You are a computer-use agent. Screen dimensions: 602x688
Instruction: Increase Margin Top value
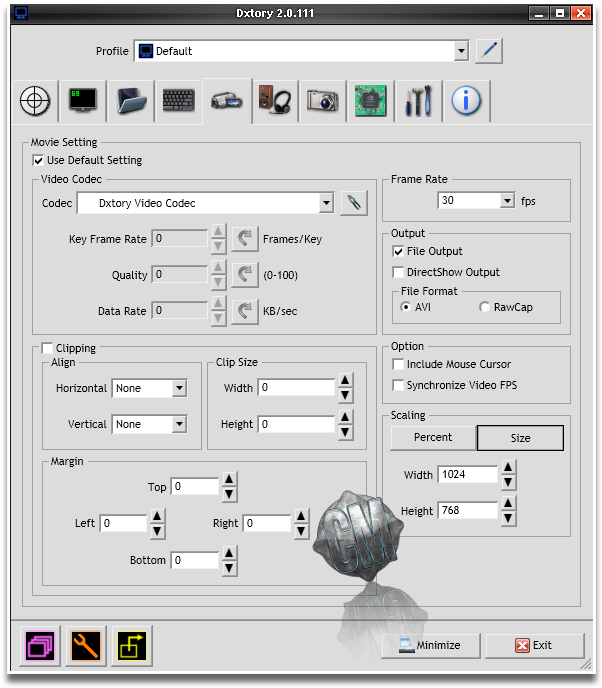229,479
